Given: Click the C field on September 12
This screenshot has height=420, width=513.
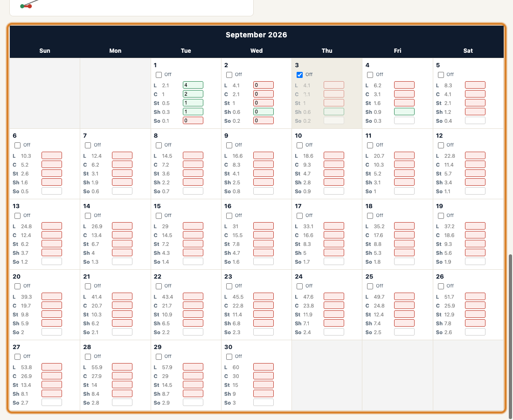Looking at the screenshot, I should tap(475, 164).
